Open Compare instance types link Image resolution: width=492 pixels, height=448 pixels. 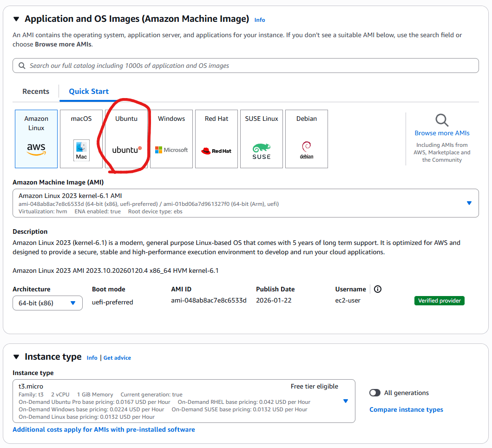(407, 409)
